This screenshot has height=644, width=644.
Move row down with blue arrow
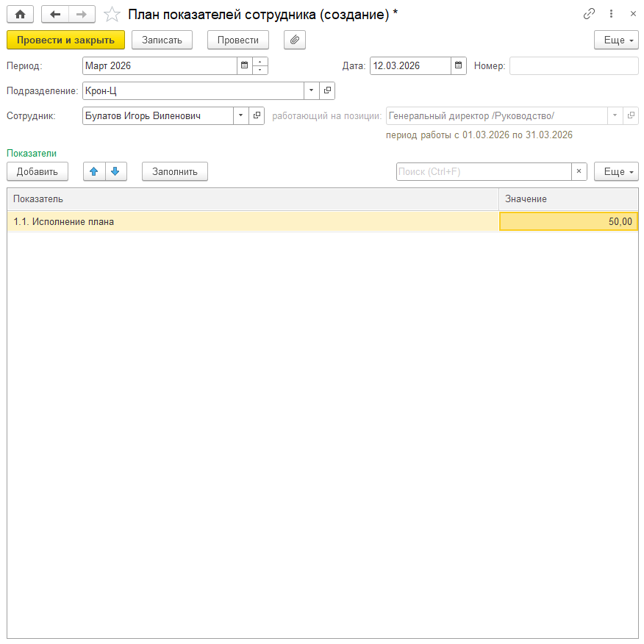[115, 171]
